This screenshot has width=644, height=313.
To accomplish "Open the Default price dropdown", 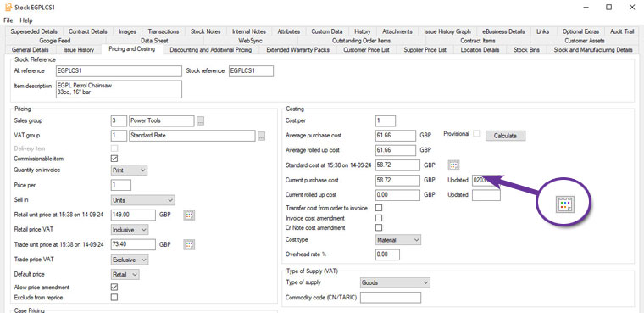I will (125, 274).
